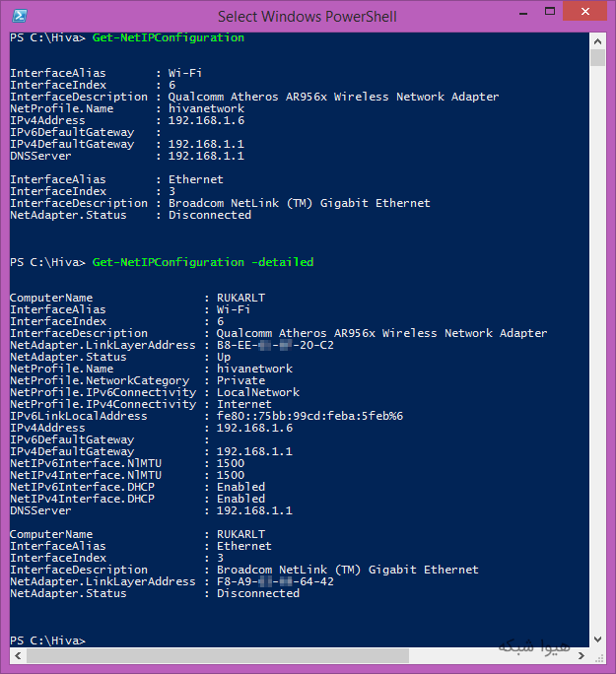Image resolution: width=616 pixels, height=674 pixels.
Task: Click the hivanetwork NetProfile.Name in the first output
Action: pyautogui.click(x=206, y=108)
